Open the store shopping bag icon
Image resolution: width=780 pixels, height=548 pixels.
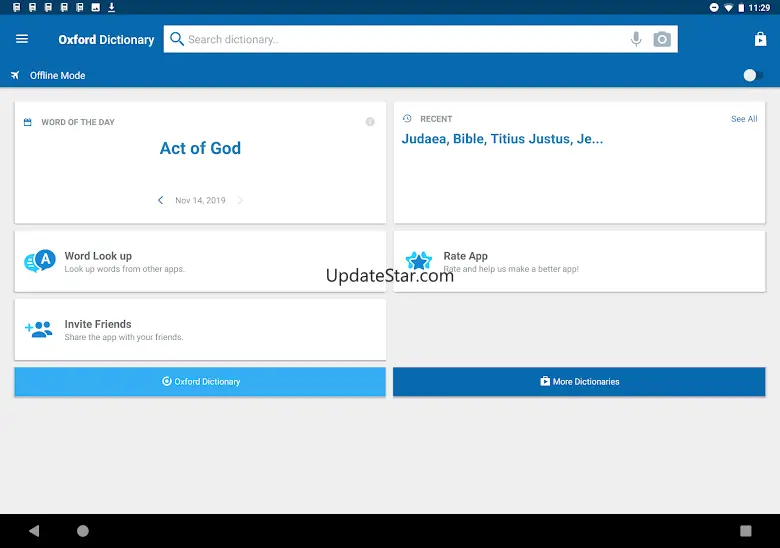tap(760, 39)
